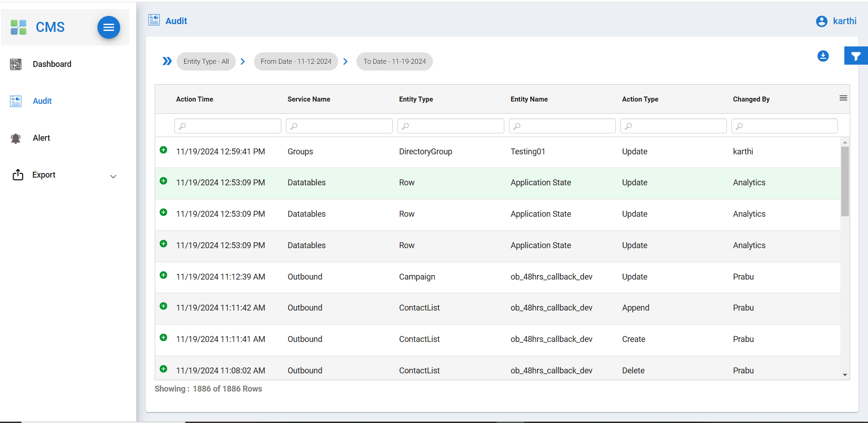Sort by Action Time column header

pos(194,99)
